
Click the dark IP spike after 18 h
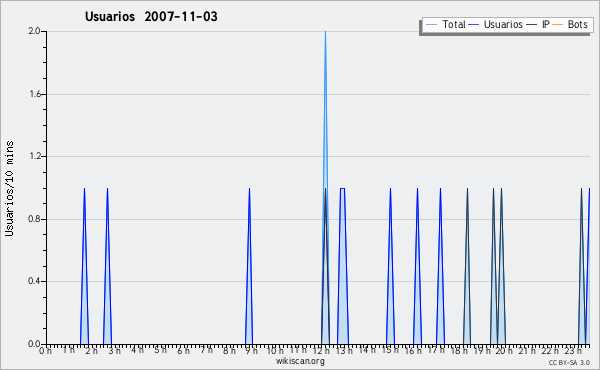tap(467, 266)
